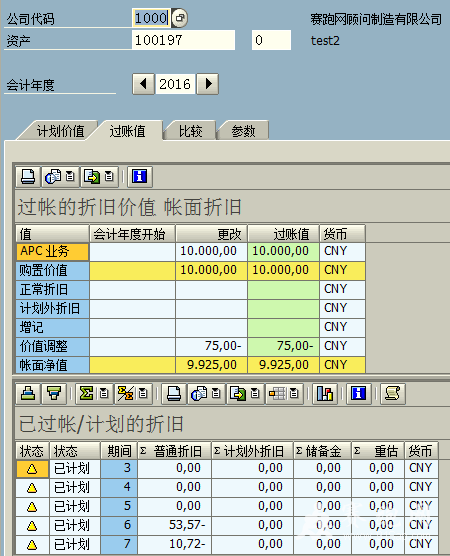Switch to the 比较 tab
This screenshot has width=450, height=556.
190,131
